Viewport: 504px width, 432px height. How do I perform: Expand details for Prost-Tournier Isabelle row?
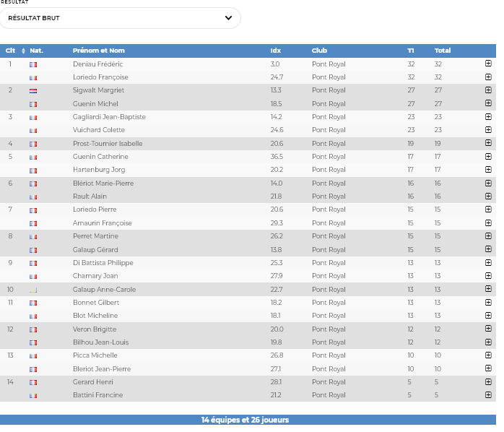click(x=488, y=143)
